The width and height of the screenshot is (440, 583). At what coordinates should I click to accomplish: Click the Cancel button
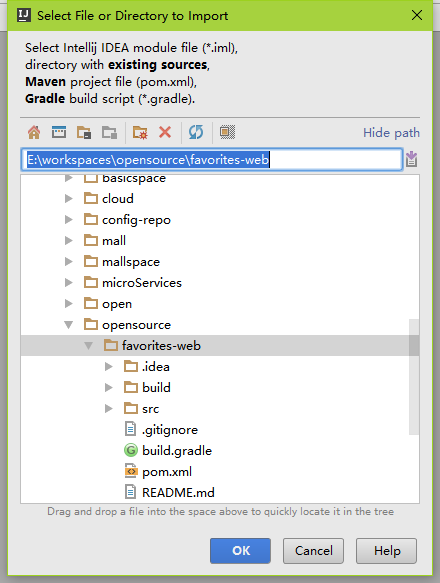pyautogui.click(x=313, y=551)
